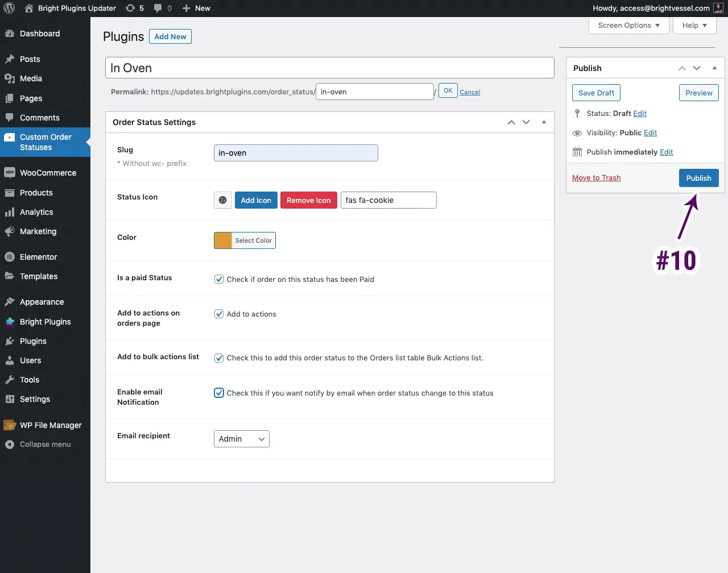Disable the 'Add to actions' checkbox
This screenshot has width=728, height=573.
(x=219, y=314)
